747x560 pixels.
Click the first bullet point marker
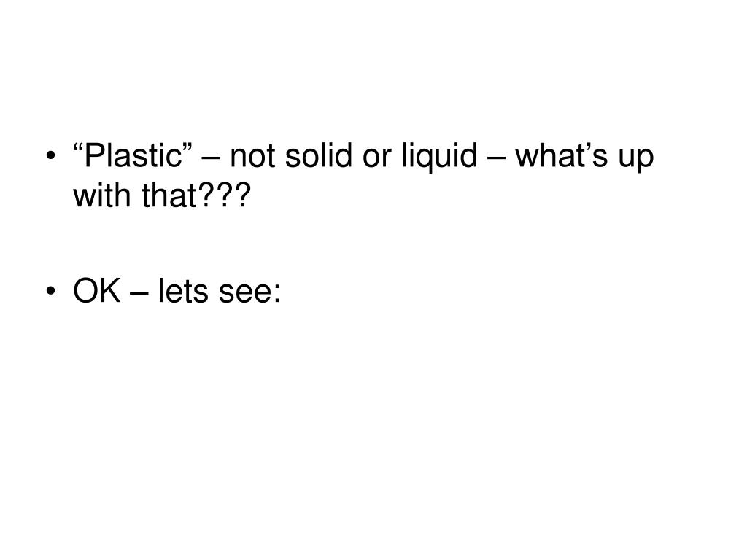point(51,156)
